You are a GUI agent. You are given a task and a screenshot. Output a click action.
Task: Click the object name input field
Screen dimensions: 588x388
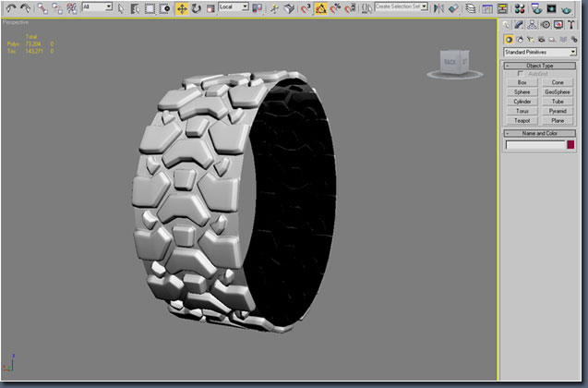535,145
